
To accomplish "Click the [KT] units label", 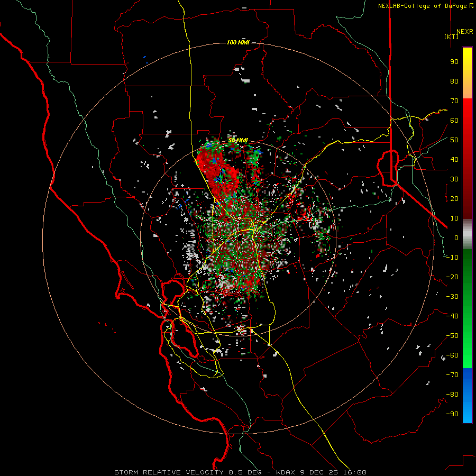I will coord(452,36).
